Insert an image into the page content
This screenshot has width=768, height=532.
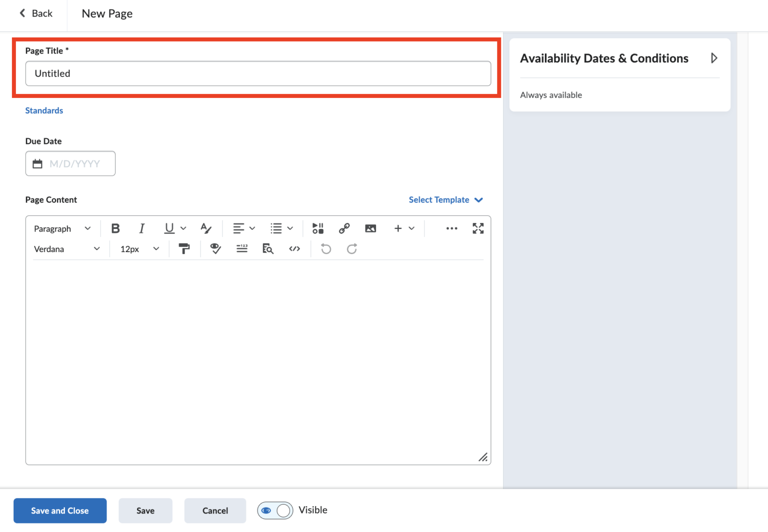pos(370,228)
